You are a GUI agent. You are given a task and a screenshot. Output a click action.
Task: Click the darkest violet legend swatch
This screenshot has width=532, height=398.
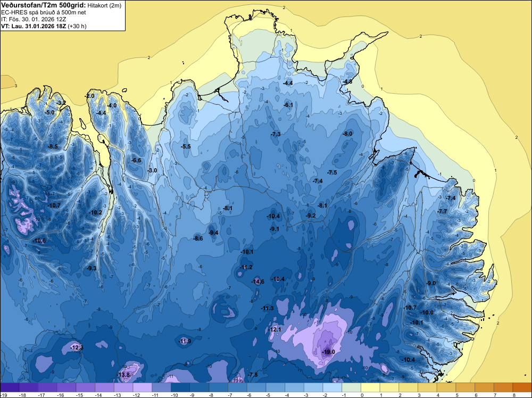10,387
